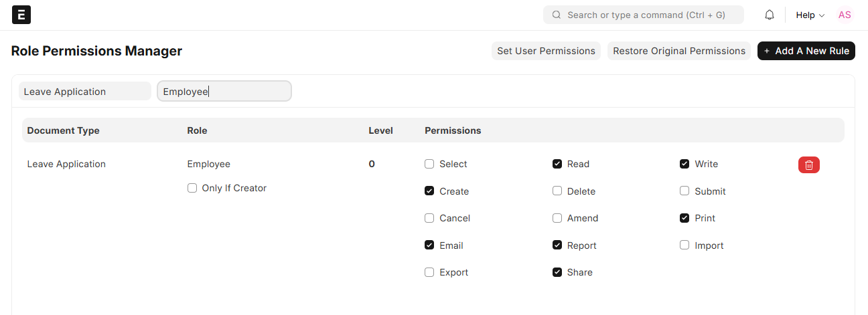The image size is (868, 315).
Task: Click Restore Original Permissions button
Action: click(678, 51)
